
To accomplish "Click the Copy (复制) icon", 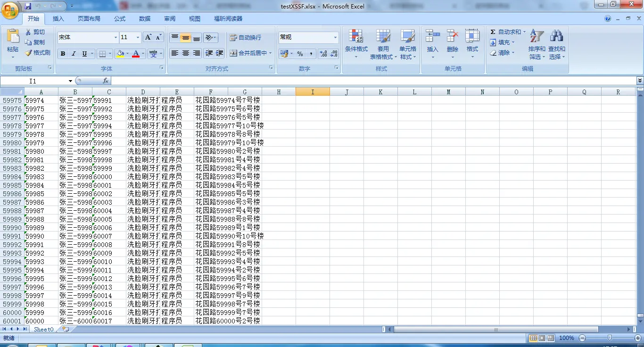I will (28, 42).
